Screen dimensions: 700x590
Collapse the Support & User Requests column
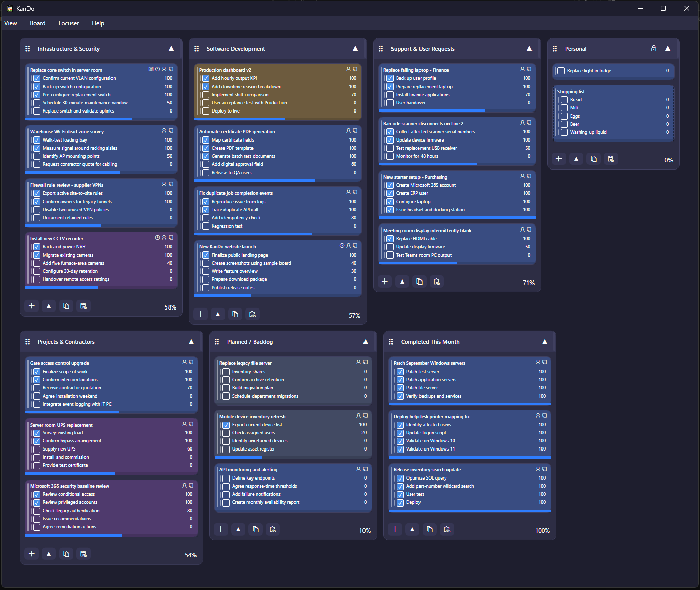click(x=529, y=48)
